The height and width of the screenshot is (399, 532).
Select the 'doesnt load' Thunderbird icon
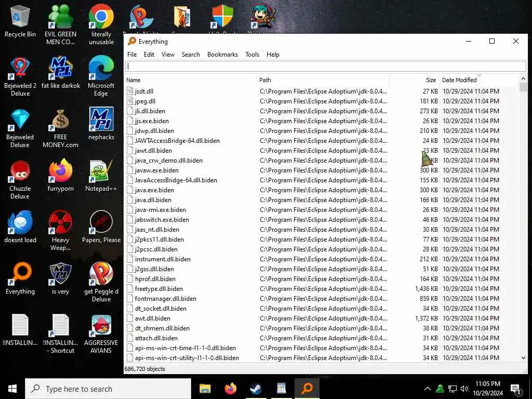point(20,227)
